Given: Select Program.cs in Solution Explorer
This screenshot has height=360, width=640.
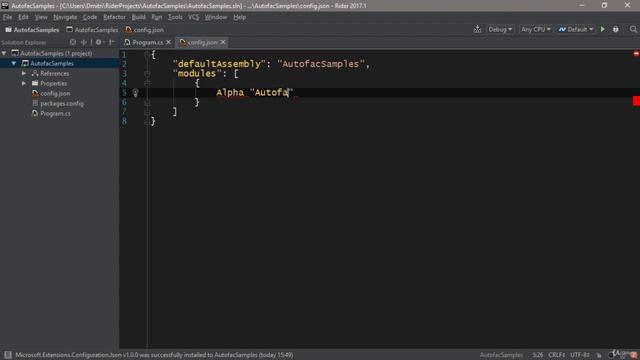Looking at the screenshot, I should pos(56,113).
